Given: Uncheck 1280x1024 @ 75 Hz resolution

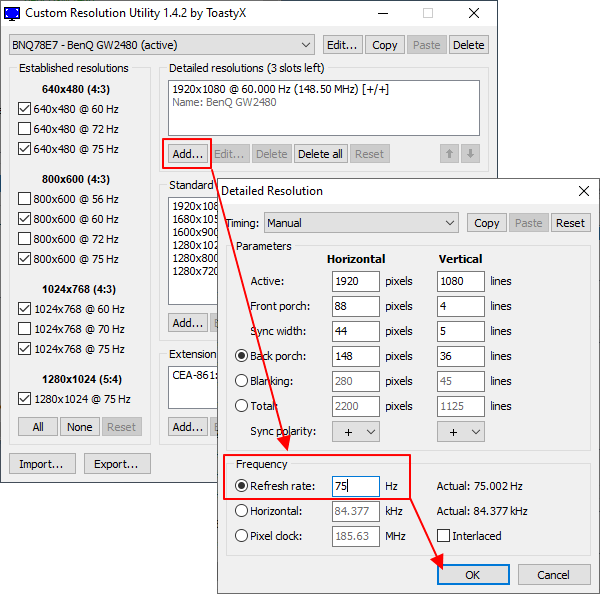Looking at the screenshot, I should 24,399.
